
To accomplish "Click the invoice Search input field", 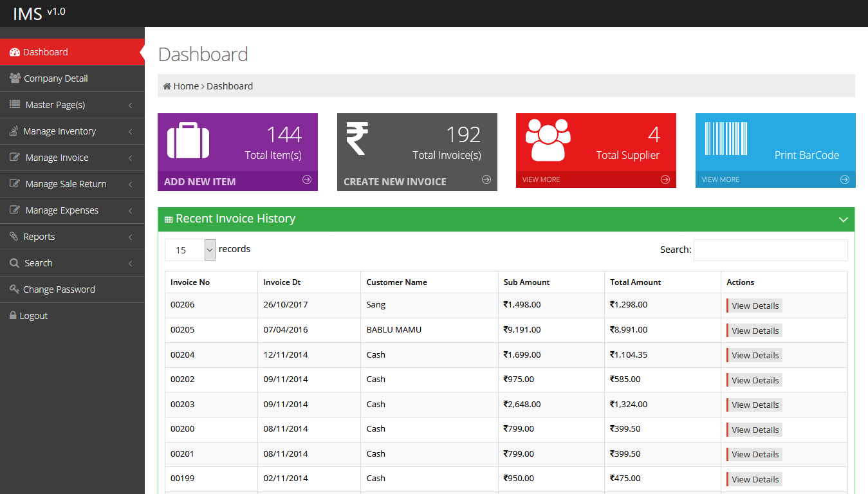I will pyautogui.click(x=770, y=250).
